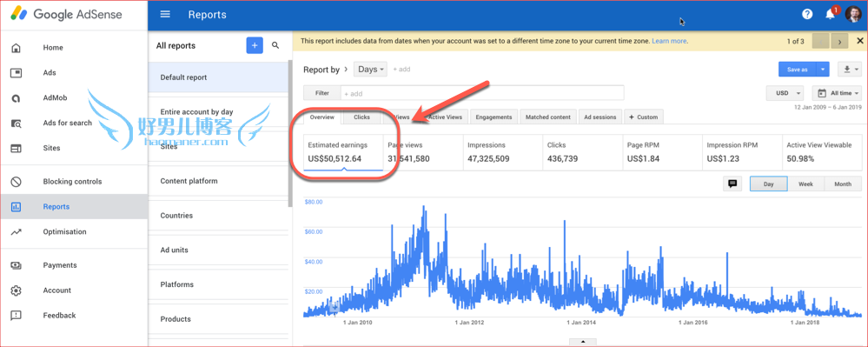The image size is (868, 347).
Task: Open Platforms report
Action: [x=219, y=284]
